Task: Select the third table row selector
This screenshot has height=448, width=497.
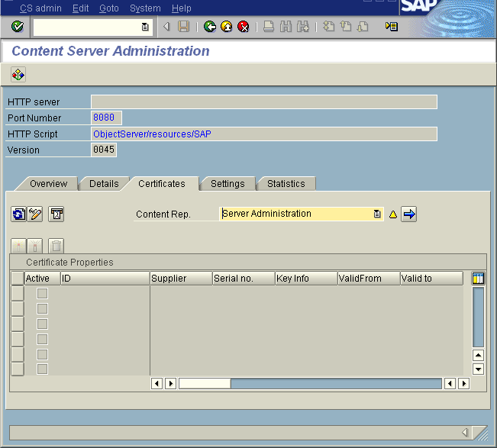Action: (18, 324)
